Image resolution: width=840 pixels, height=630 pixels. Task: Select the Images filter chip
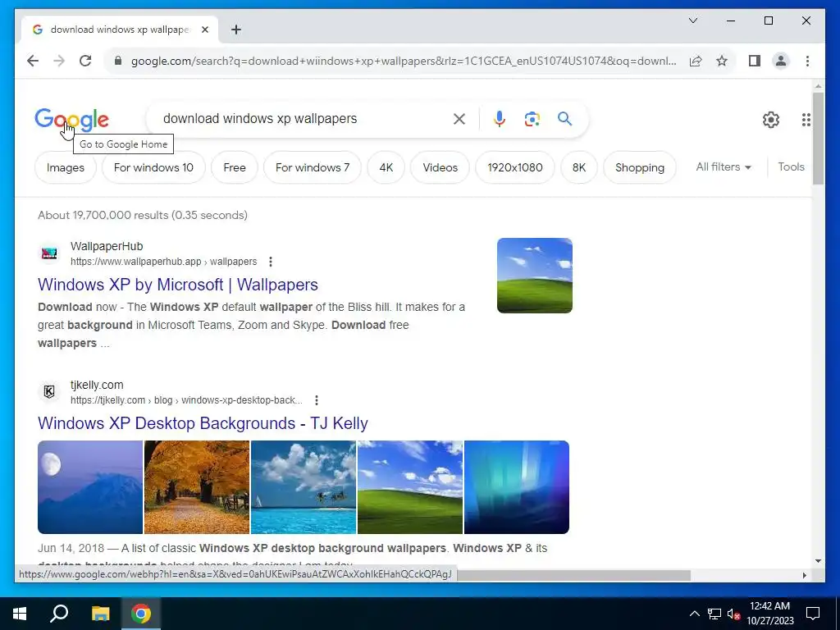coord(66,167)
